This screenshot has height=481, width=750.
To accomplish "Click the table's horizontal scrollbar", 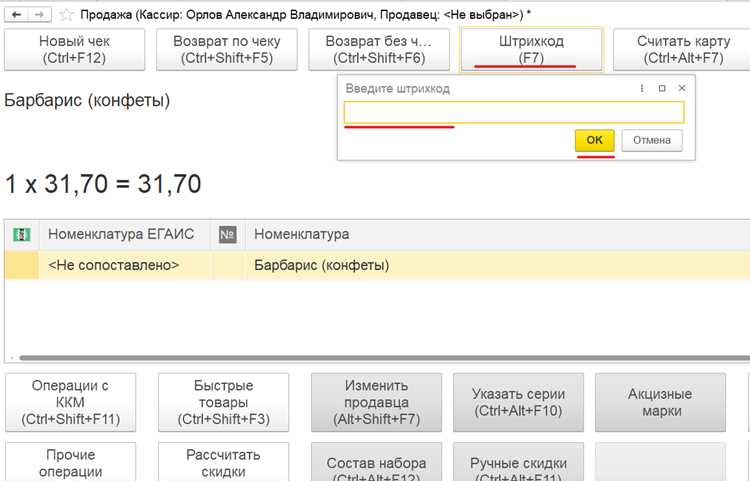I will pyautogui.click(x=384, y=358).
